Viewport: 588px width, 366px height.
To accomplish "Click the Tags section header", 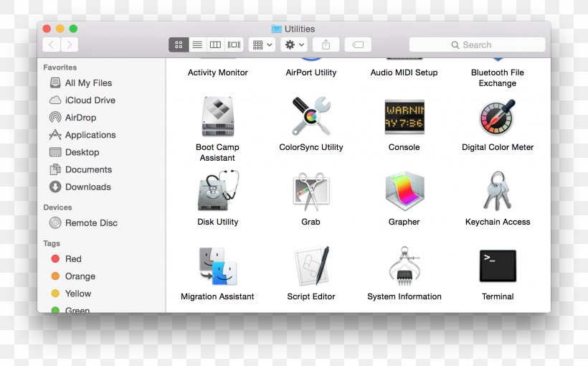I will (x=52, y=243).
